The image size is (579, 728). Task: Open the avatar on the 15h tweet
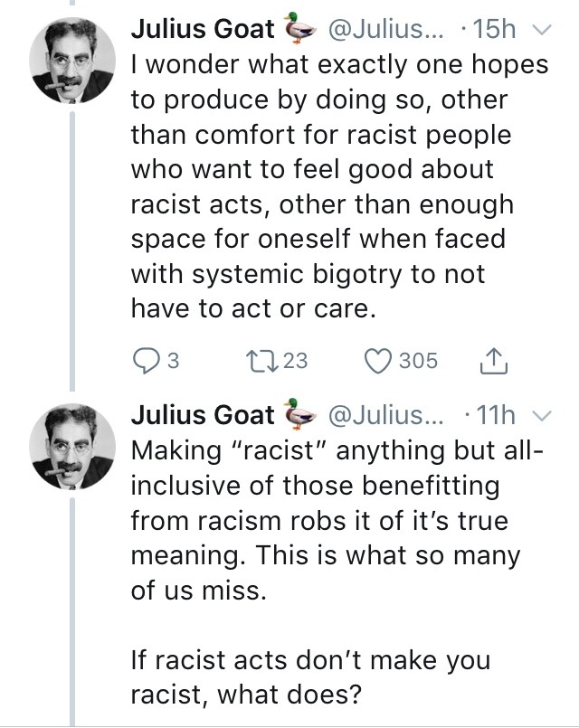tap(71, 61)
